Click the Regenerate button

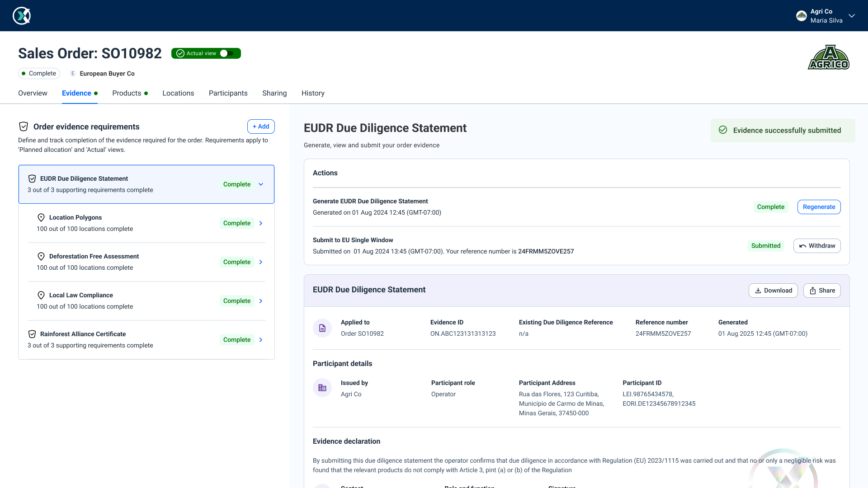[819, 207]
